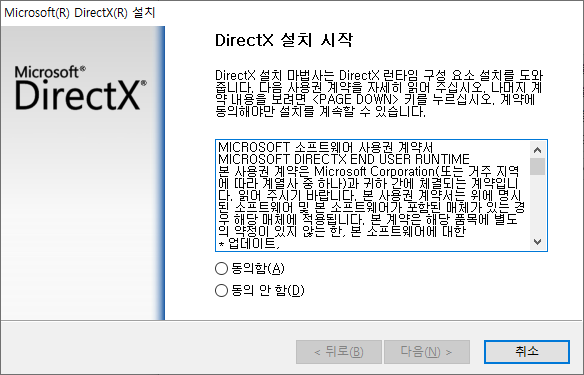Click the empty space right of '* 업데이트,' in the license box

(404, 244)
